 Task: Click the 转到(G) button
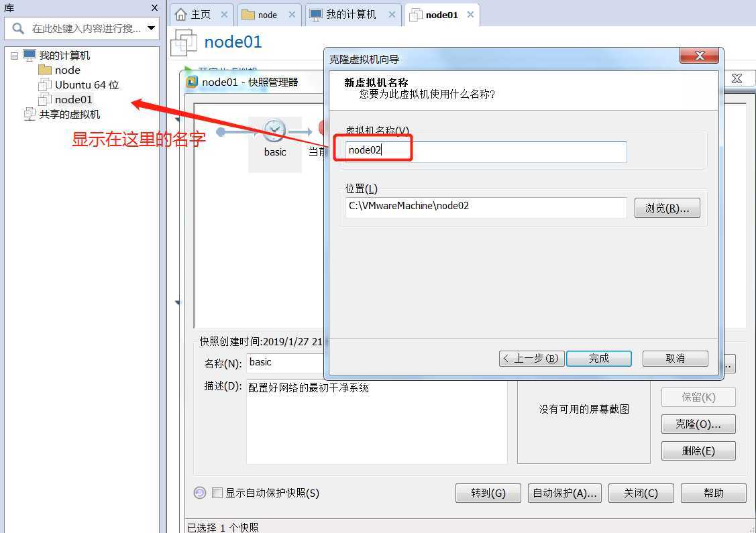point(488,493)
